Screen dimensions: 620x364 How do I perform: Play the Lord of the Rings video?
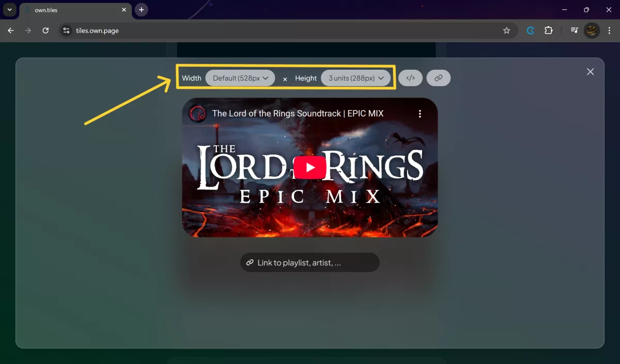click(x=309, y=167)
